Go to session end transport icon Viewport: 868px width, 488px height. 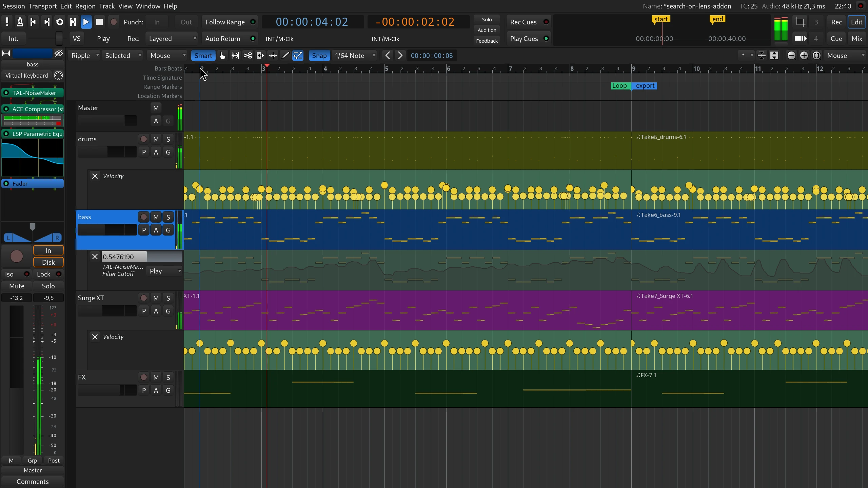click(46, 22)
